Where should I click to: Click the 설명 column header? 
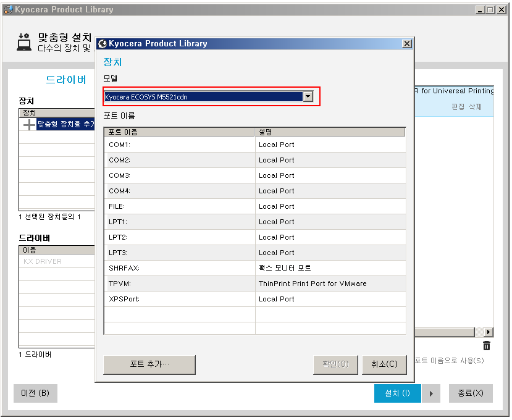pyautogui.click(x=330, y=132)
